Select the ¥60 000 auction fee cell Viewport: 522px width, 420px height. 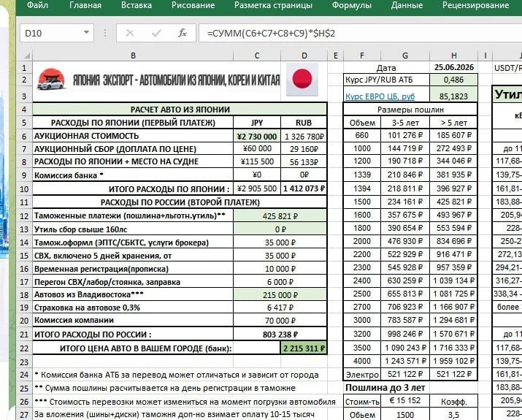[x=257, y=149]
